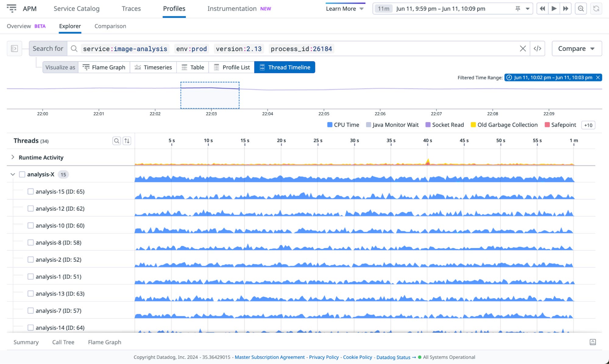Image resolution: width=609 pixels, height=364 pixels.
Task: Open the Compare dropdown
Action: 576,48
